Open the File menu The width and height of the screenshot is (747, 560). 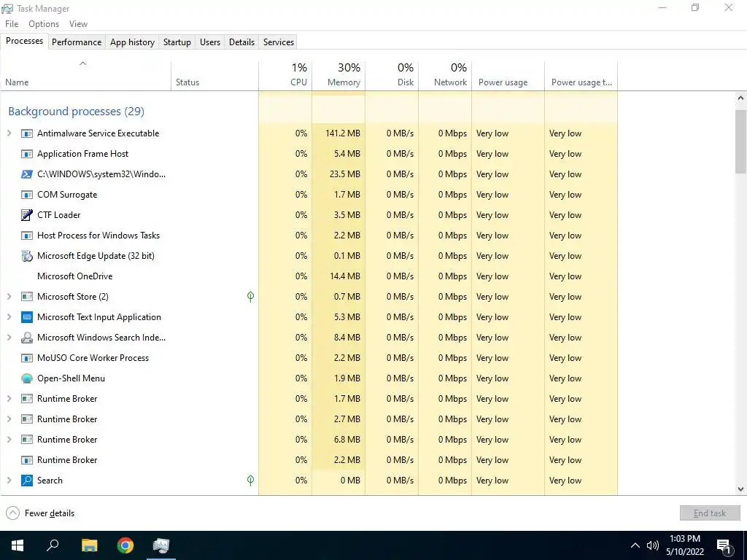click(x=12, y=24)
